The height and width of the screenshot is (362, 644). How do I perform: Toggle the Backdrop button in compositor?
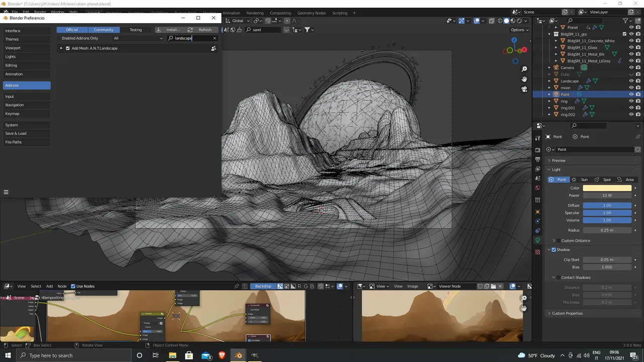coord(263,286)
